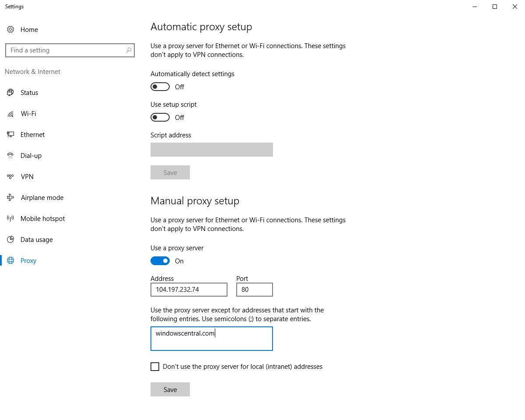The image size is (525, 420).
Task: Click Save under Manual proxy setup
Action: coord(170,389)
